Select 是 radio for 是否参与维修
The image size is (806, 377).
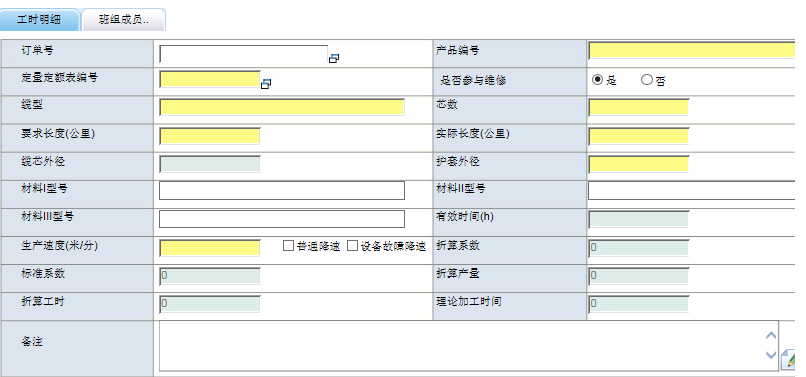(x=597, y=80)
